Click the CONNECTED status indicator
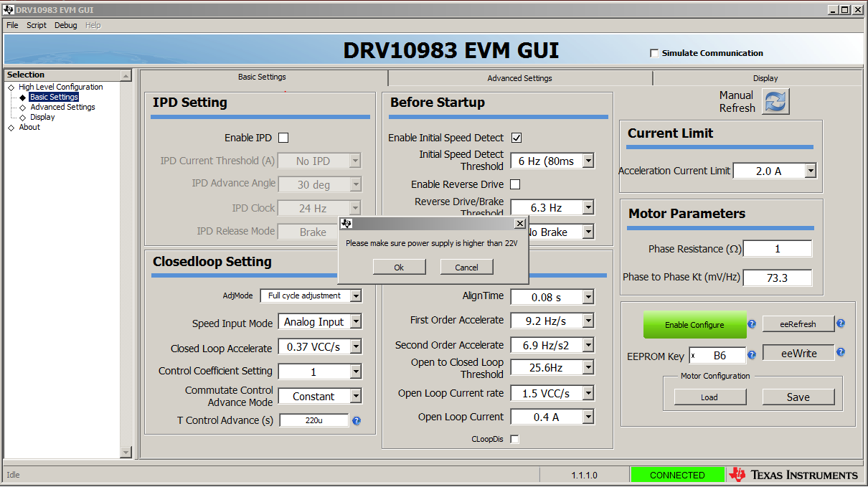Screen dimensions: 868x487 click(x=677, y=475)
